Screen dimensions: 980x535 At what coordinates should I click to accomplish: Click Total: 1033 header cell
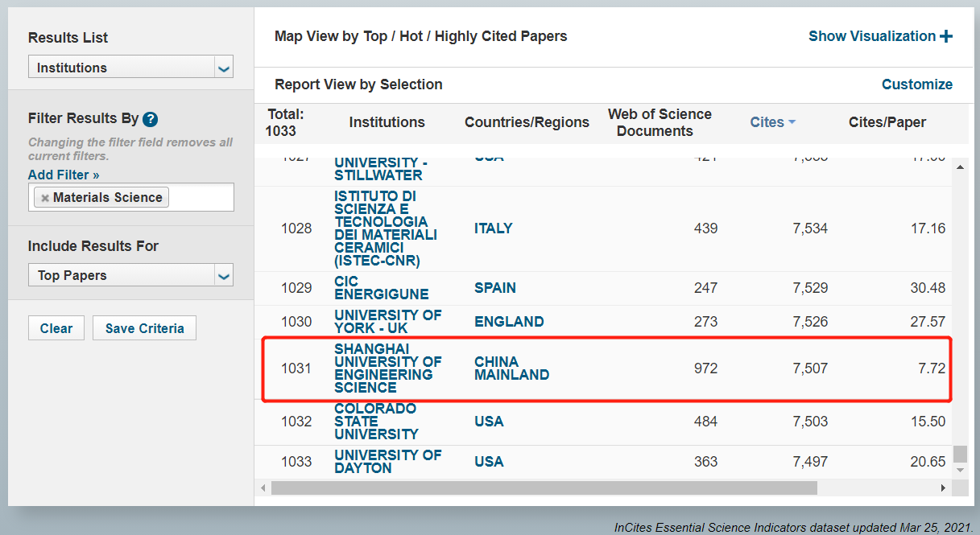pyautogui.click(x=285, y=122)
